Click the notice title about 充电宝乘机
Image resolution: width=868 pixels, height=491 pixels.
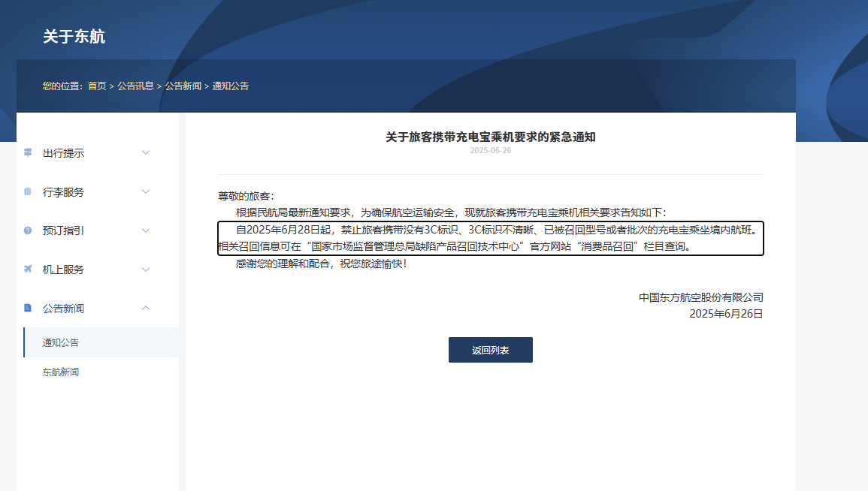[490, 137]
